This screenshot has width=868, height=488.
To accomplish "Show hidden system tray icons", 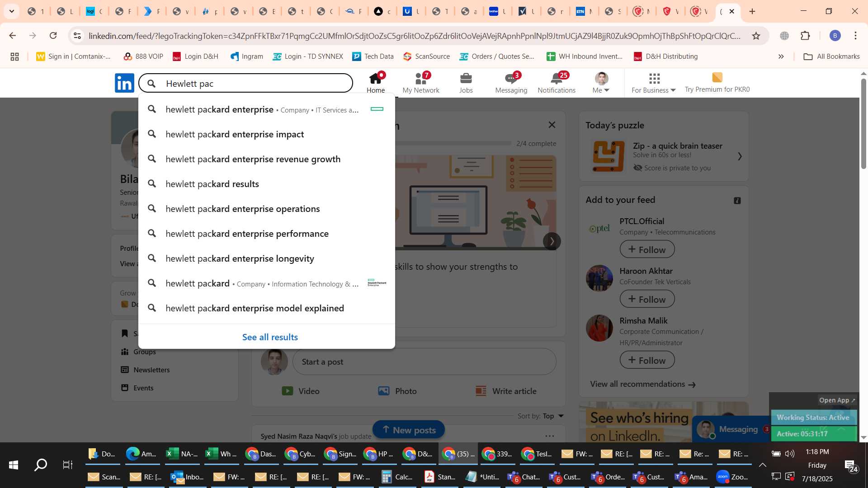I will point(762,465).
